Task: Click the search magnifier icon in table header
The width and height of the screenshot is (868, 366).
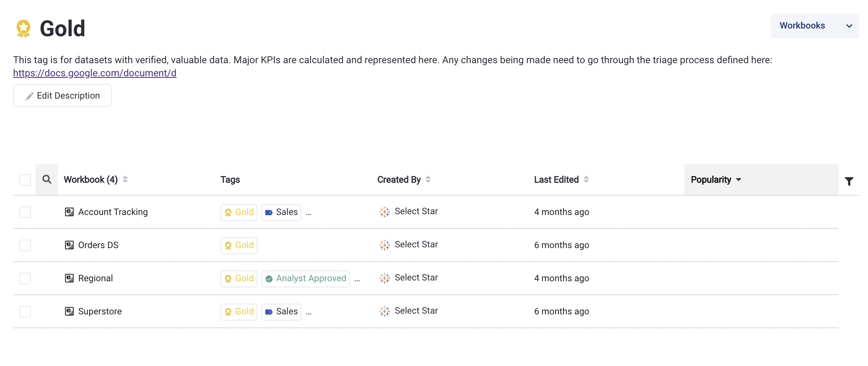Action: tap(47, 180)
